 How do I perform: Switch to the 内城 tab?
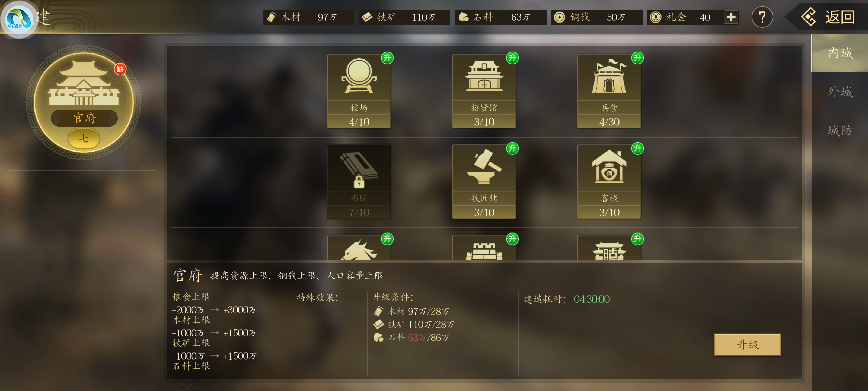tap(840, 53)
